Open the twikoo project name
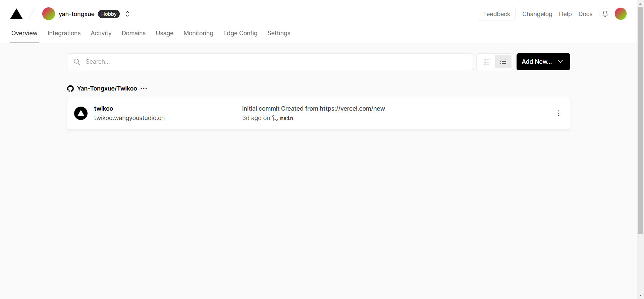Image resolution: width=644 pixels, height=299 pixels. [104, 109]
